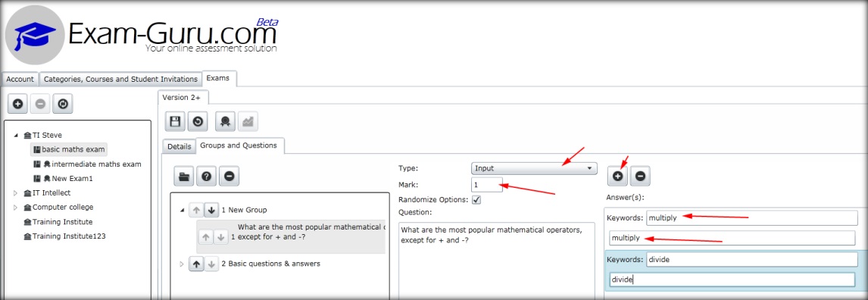
Task: Select the mathematical operators question row
Action: (291, 237)
